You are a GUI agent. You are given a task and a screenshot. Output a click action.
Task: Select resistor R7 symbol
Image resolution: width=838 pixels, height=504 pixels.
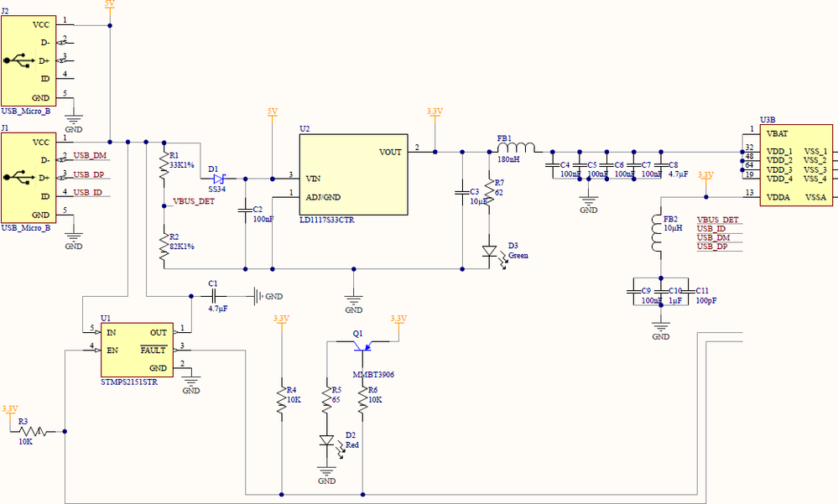pyautogui.click(x=490, y=192)
